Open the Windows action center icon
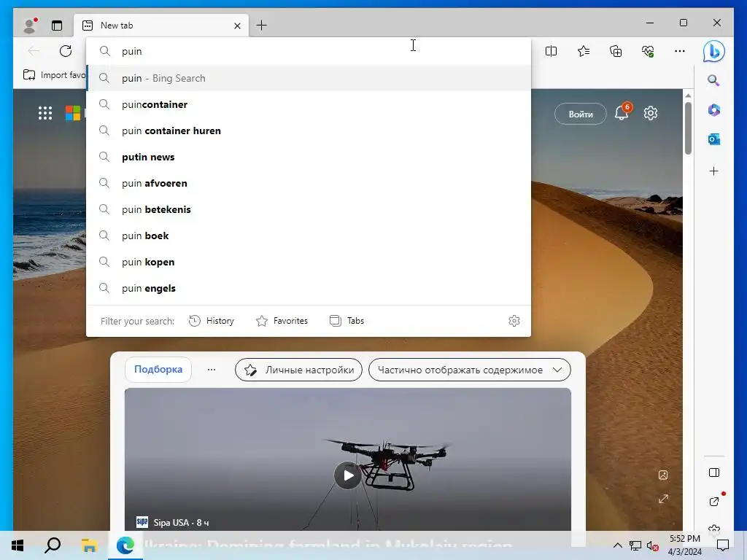The width and height of the screenshot is (747, 560). click(x=723, y=545)
